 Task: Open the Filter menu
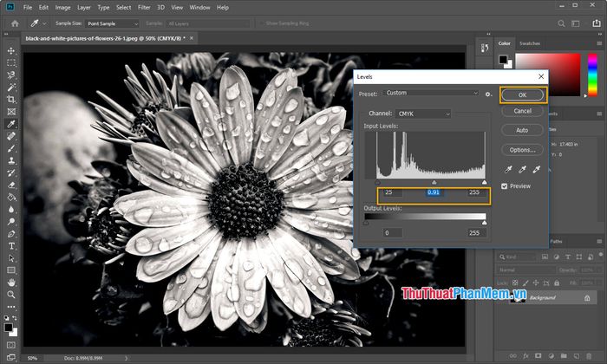point(144,7)
